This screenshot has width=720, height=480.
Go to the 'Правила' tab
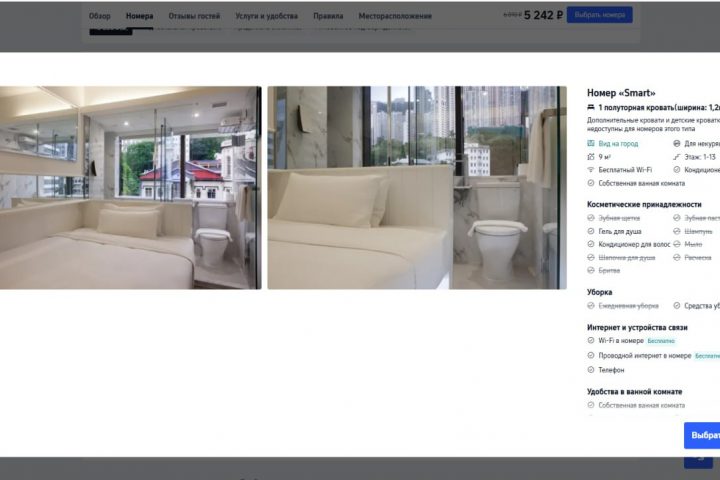pos(328,16)
